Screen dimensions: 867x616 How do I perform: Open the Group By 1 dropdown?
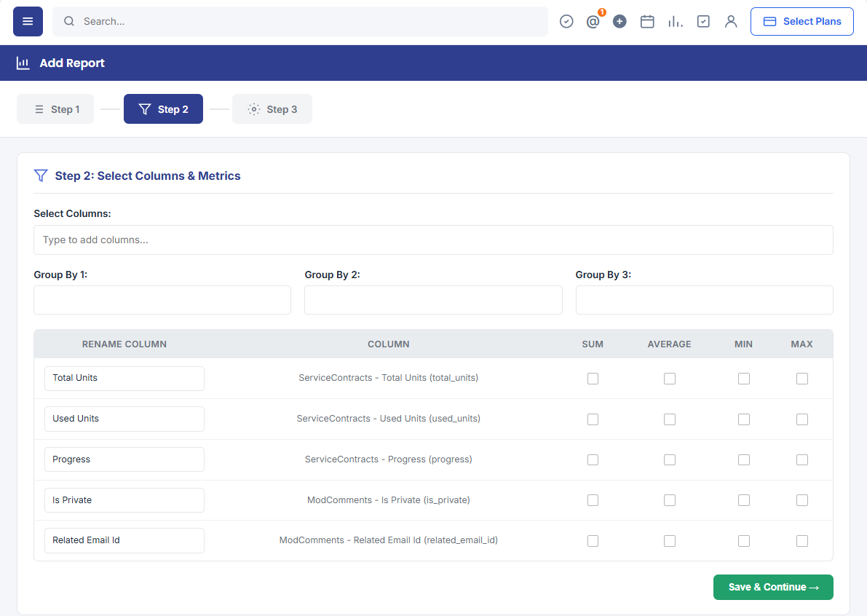tap(162, 300)
